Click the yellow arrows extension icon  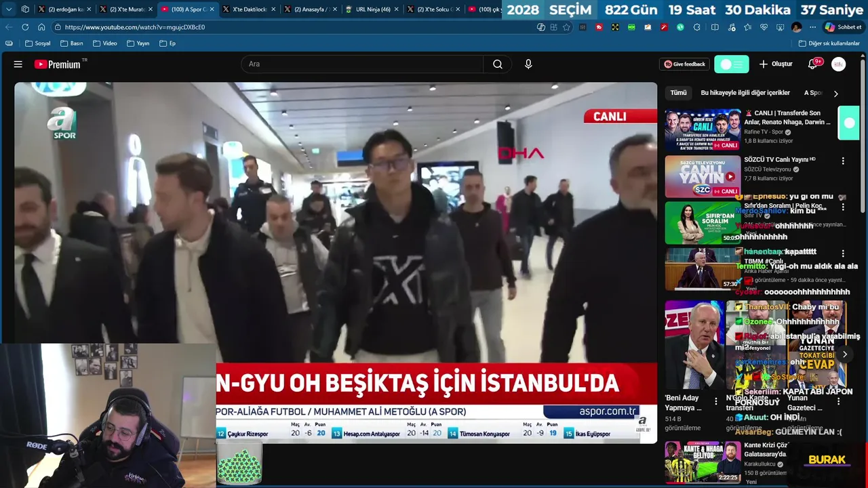(615, 27)
